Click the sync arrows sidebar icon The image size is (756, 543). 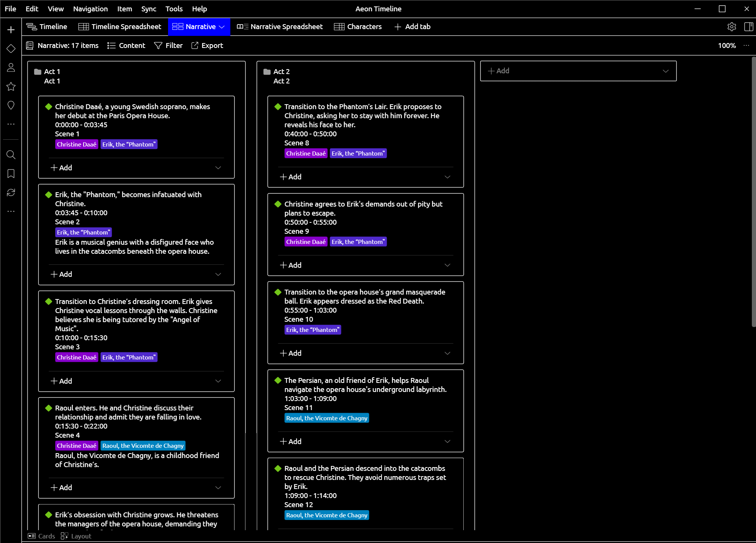[11, 193]
